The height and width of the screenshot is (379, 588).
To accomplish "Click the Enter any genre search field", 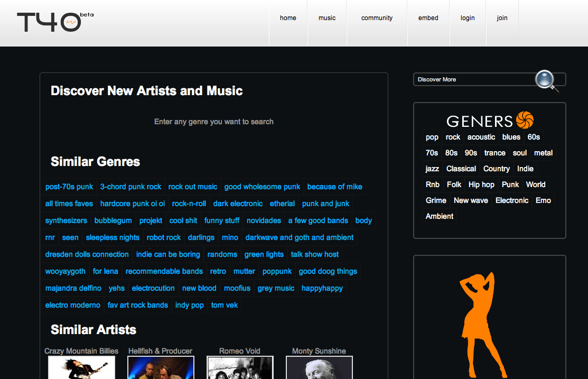I will 214,122.
